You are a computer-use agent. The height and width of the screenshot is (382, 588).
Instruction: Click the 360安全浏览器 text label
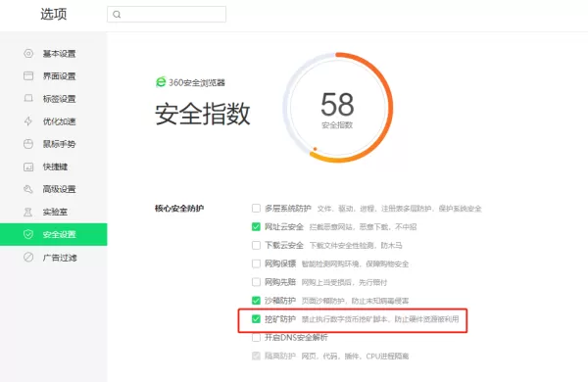(197, 82)
